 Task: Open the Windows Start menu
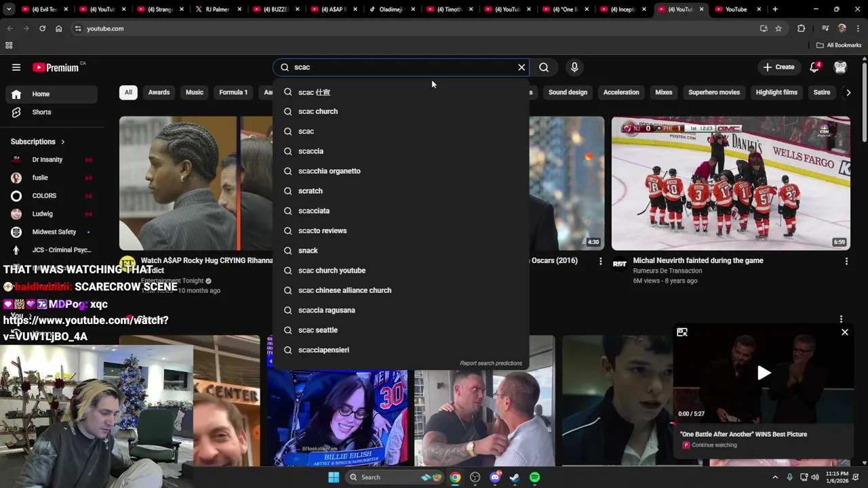(x=334, y=477)
